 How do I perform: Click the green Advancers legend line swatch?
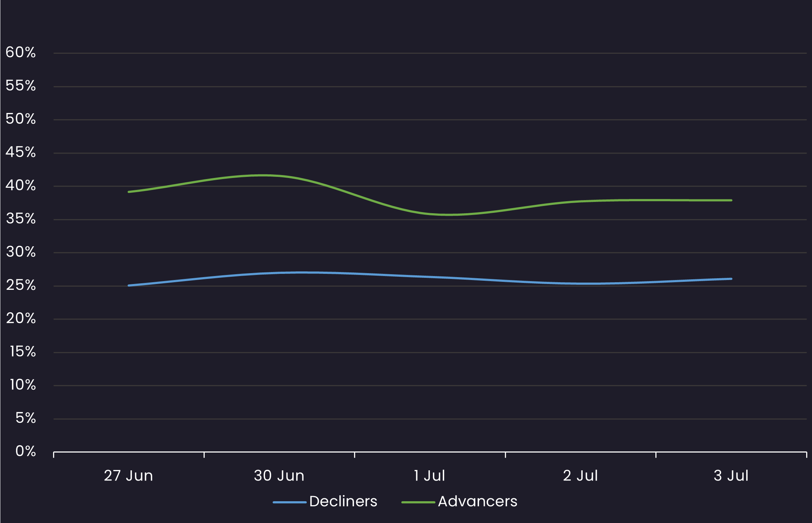[418, 502]
